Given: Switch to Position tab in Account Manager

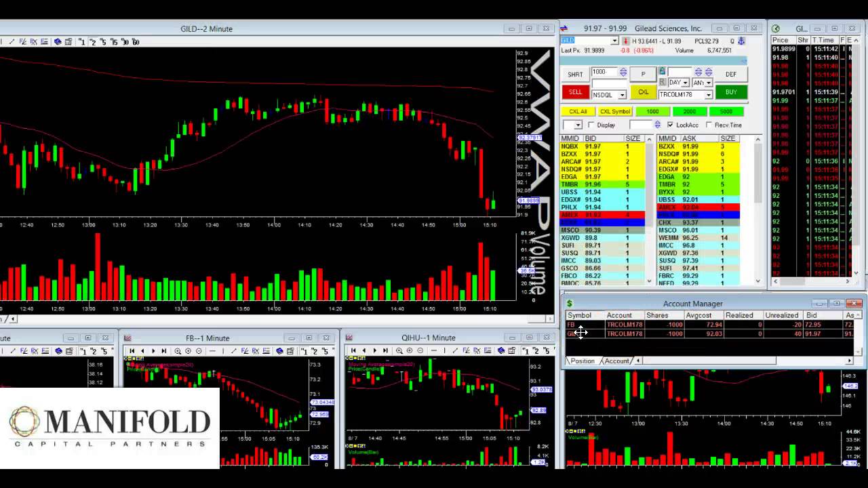Looking at the screenshot, I should (x=583, y=361).
